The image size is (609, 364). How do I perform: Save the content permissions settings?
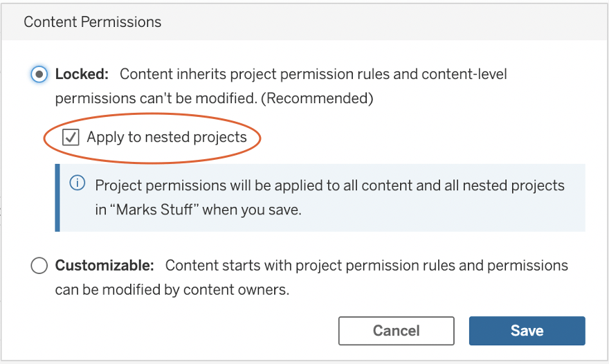coord(527,331)
